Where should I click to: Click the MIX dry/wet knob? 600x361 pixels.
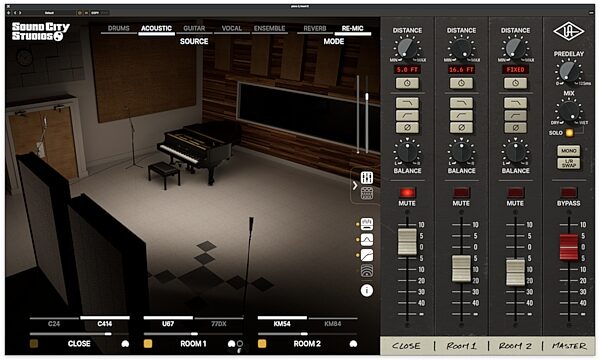click(569, 111)
